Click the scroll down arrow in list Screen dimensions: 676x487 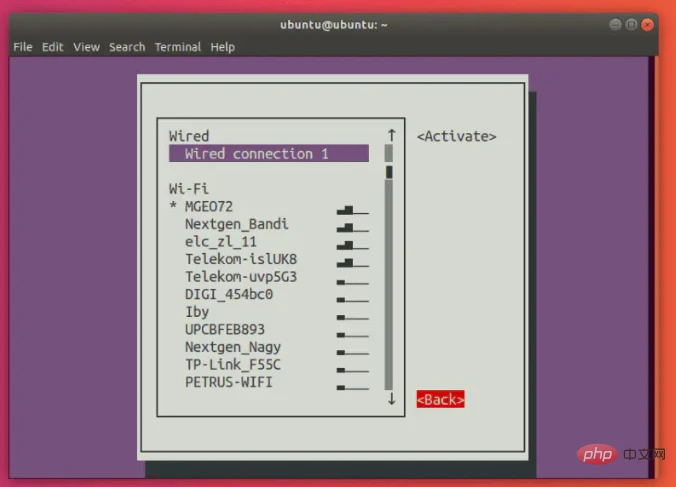[x=391, y=398]
